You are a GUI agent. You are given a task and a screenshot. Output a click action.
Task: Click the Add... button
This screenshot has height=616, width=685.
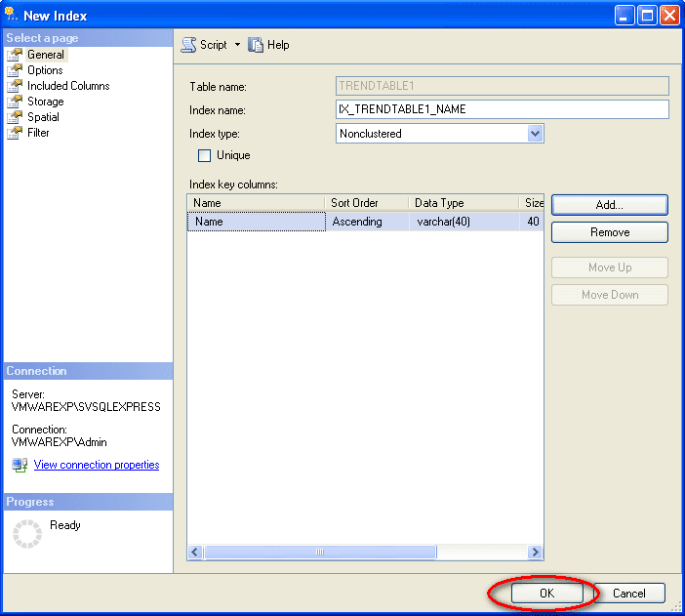[609, 205]
